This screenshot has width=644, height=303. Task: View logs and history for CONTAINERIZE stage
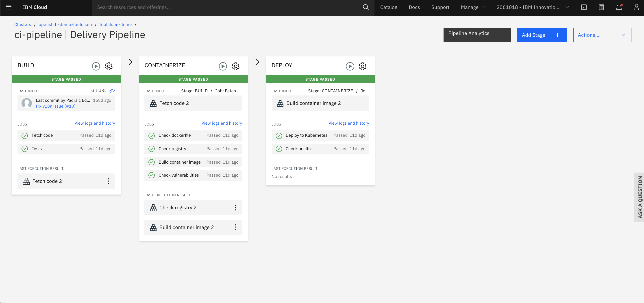pos(222,123)
